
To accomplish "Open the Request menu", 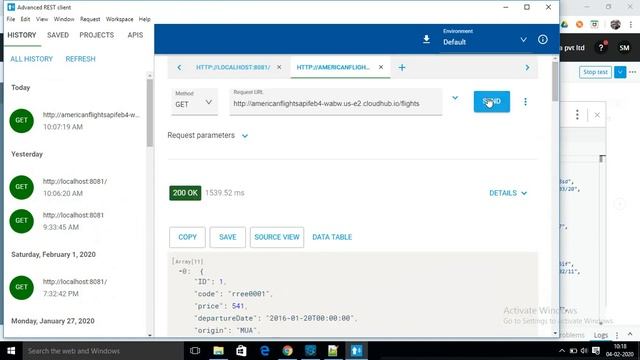I will [x=90, y=19].
